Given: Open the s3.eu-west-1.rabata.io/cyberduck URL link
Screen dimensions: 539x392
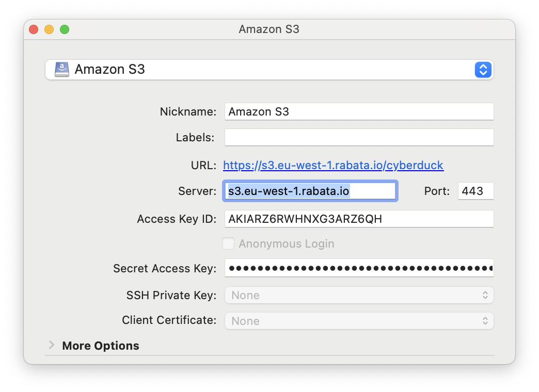Looking at the screenshot, I should click(x=333, y=165).
